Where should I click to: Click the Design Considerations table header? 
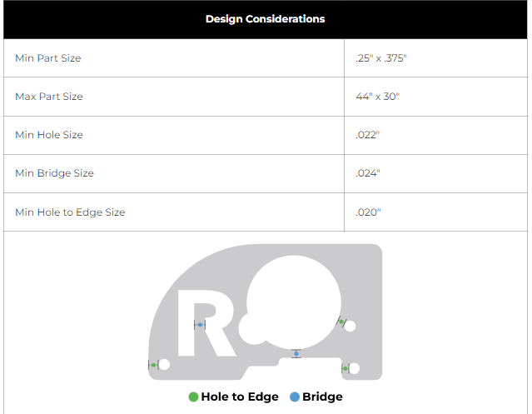[x=266, y=18]
